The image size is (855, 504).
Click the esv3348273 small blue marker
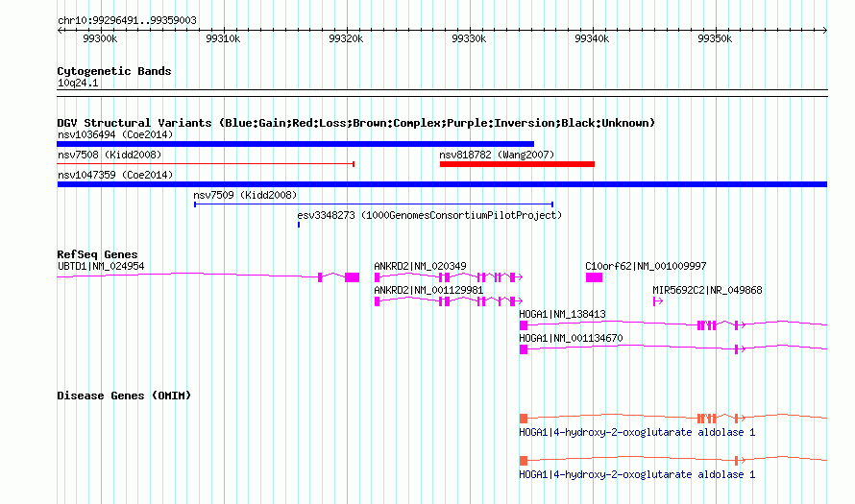click(299, 225)
